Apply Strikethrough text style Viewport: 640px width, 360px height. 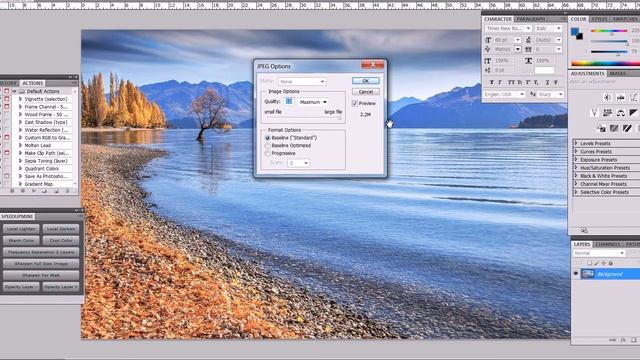556,82
